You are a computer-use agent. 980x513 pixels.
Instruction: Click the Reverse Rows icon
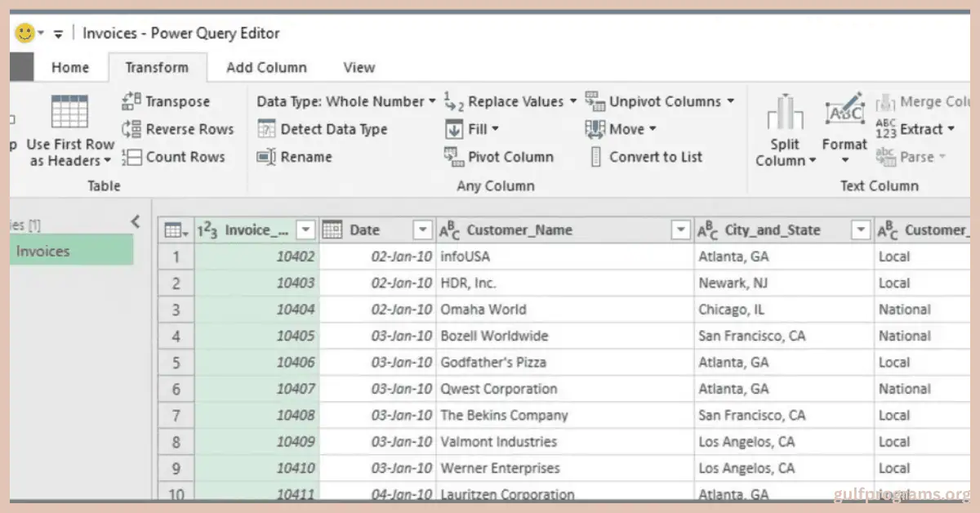point(131,129)
